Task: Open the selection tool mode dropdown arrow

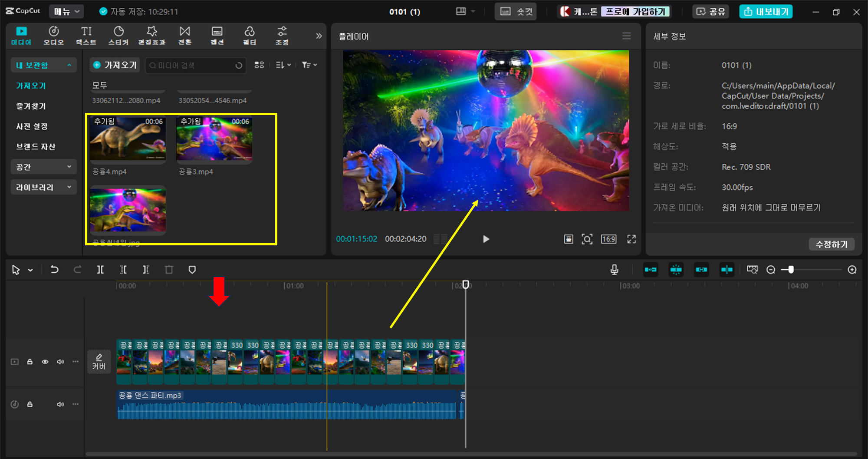Action: [30, 270]
